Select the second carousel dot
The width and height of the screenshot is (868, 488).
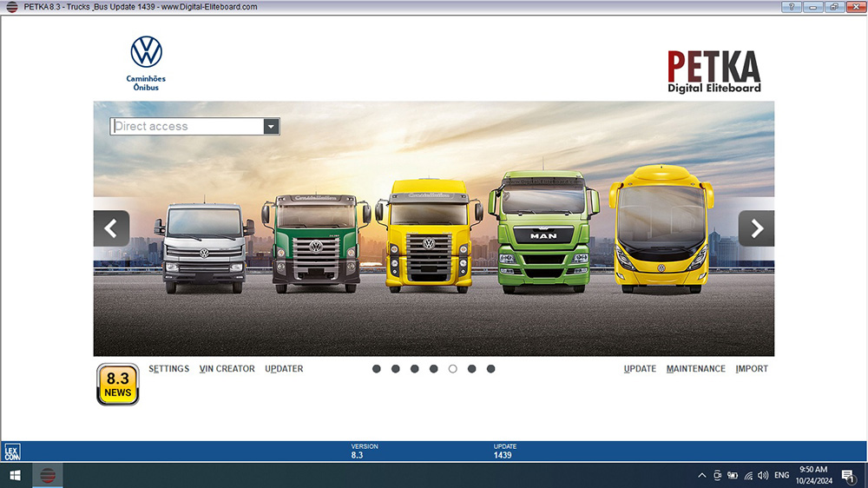pos(395,369)
